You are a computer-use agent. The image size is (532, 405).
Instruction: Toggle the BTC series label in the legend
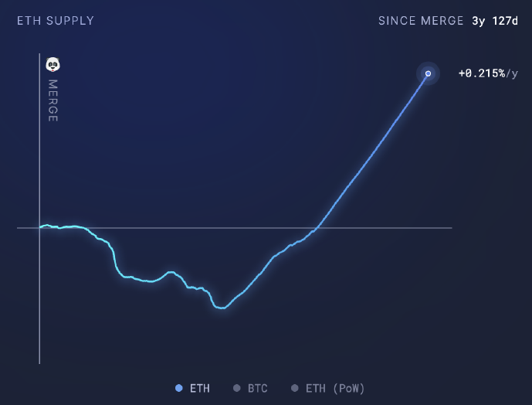(x=258, y=388)
